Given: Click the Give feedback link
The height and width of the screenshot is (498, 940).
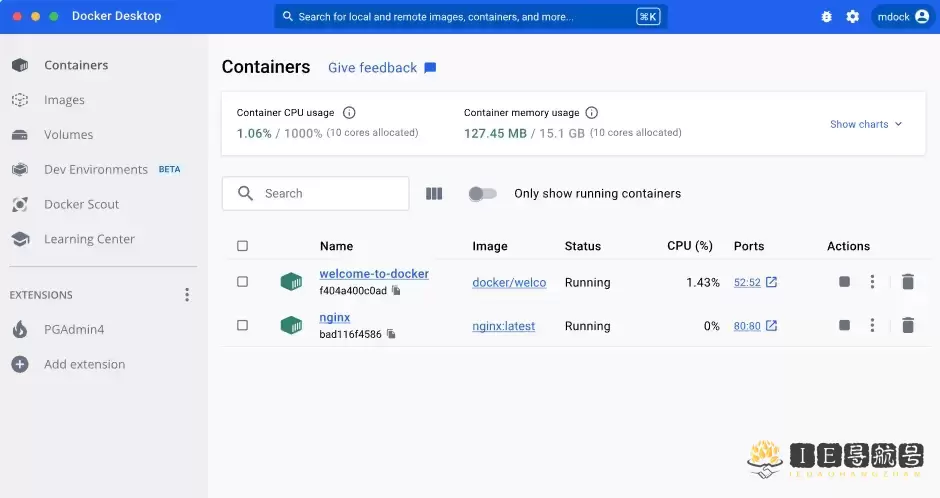Looking at the screenshot, I should (372, 68).
